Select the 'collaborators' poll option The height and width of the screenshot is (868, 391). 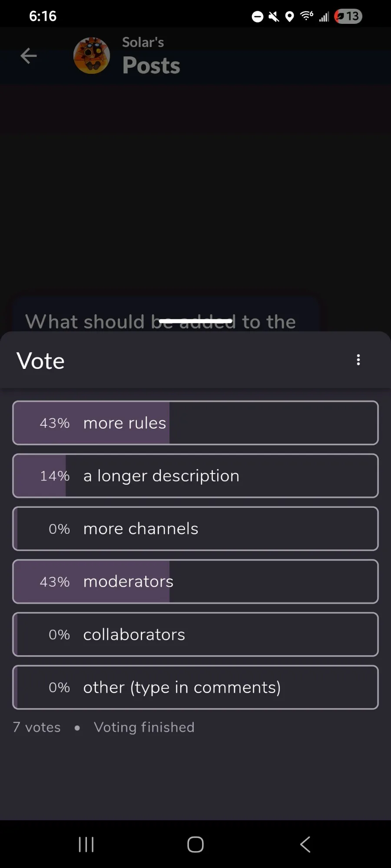195,635
